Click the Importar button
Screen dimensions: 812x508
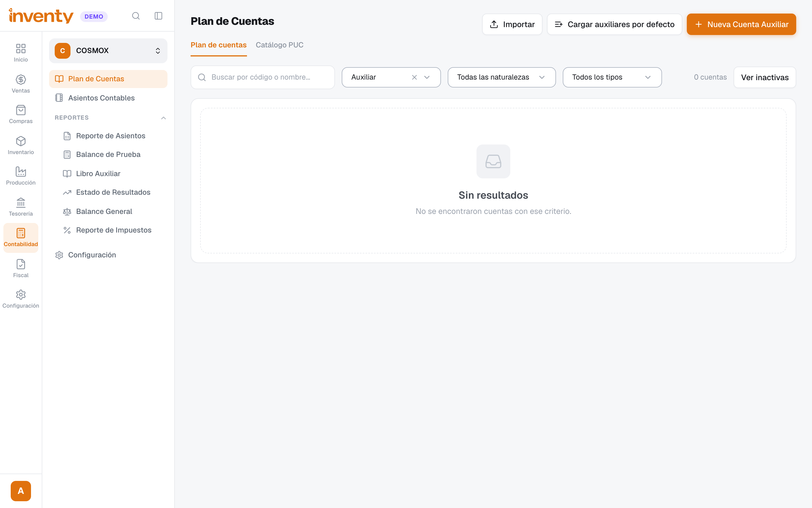512,24
